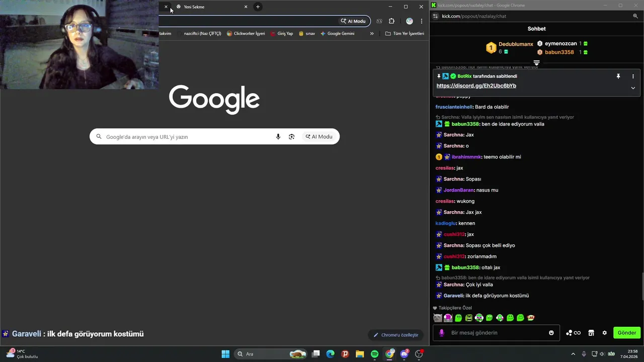Click Chrome'u özelleştir button

395,335
